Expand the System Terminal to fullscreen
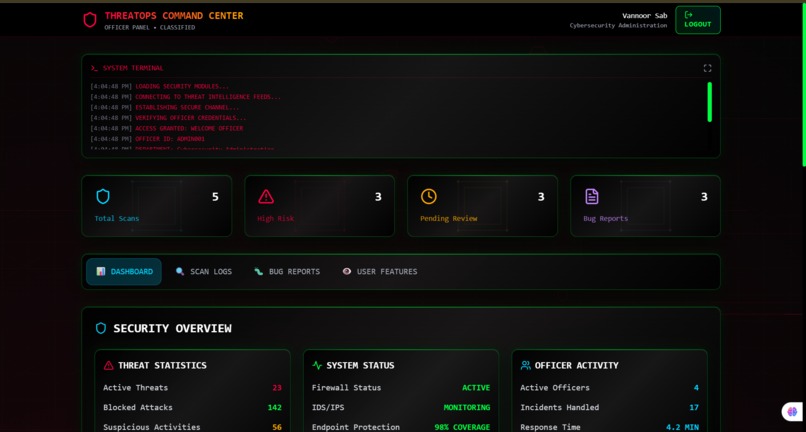The image size is (806, 432). click(707, 68)
